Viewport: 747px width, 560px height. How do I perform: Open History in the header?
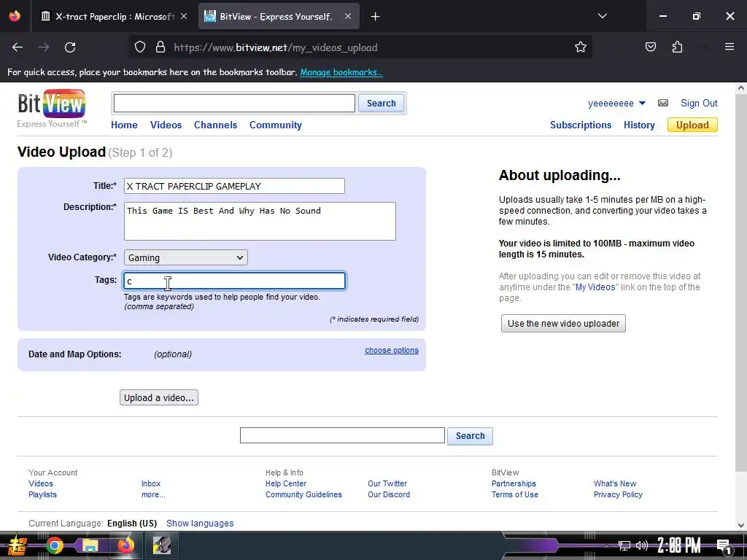coord(639,125)
